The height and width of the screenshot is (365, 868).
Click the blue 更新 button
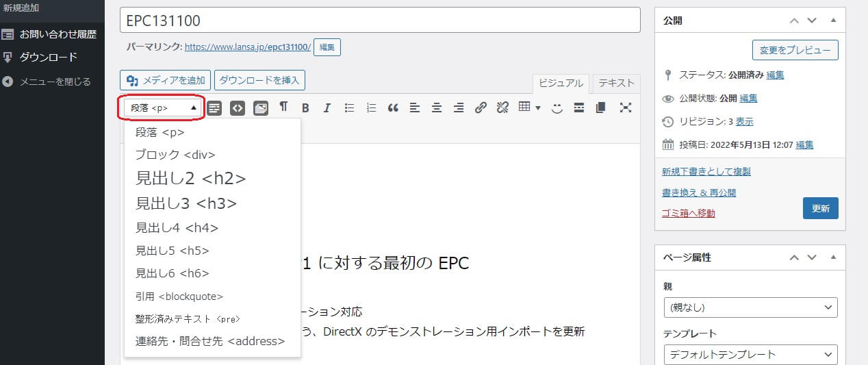point(820,208)
